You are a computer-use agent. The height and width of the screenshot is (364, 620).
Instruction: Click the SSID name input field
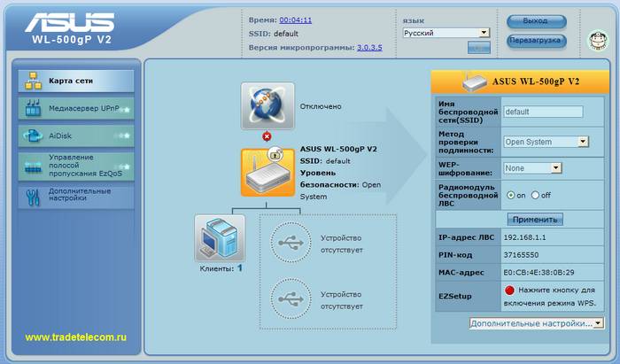[x=542, y=112]
